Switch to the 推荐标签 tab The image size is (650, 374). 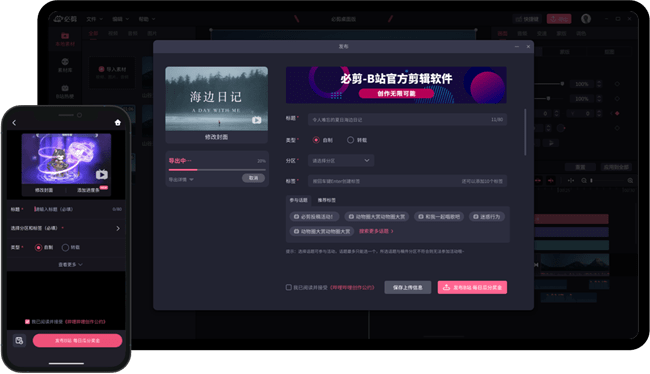click(327, 200)
